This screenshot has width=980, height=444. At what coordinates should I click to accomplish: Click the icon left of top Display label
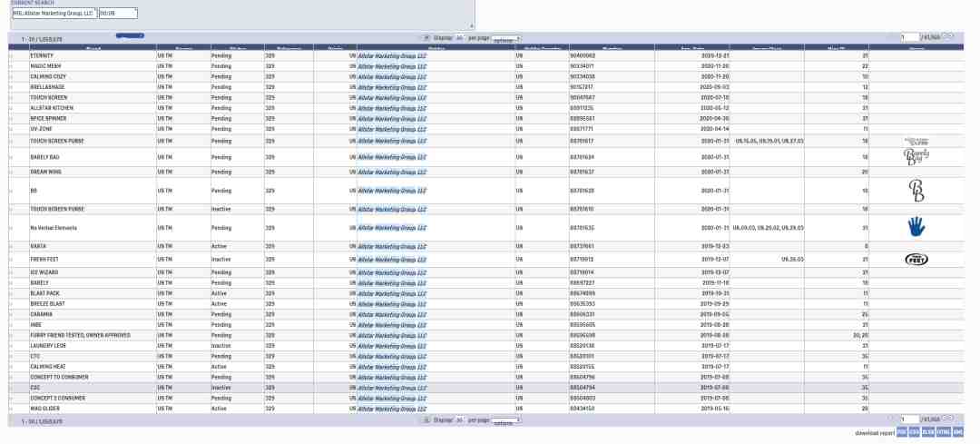(426, 38)
